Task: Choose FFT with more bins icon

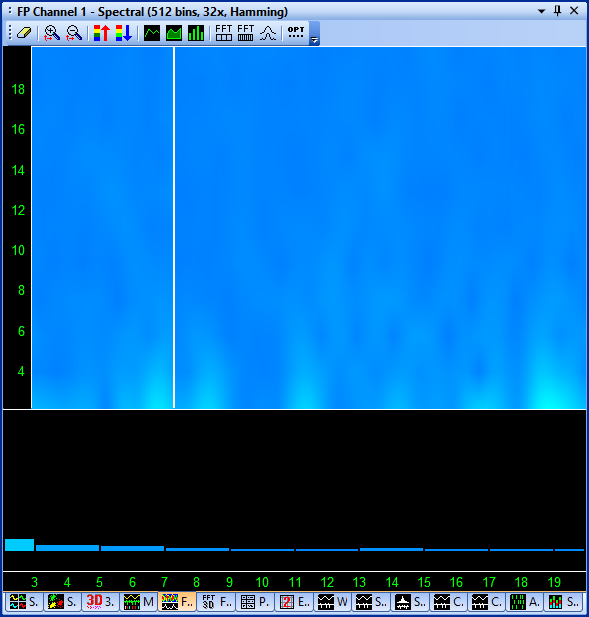Action: click(x=246, y=33)
